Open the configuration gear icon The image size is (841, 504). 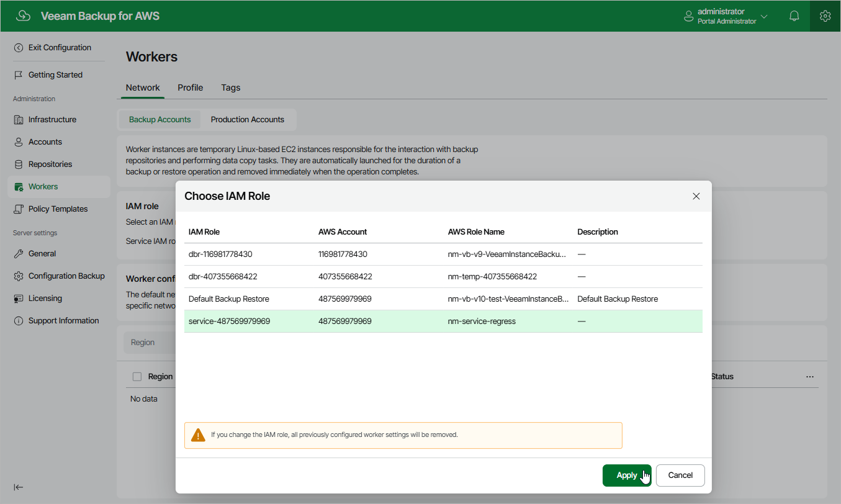tap(825, 16)
